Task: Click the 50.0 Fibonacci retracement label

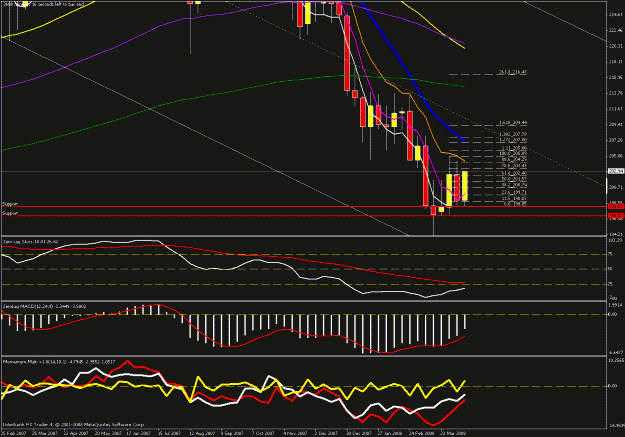Action: point(514,179)
